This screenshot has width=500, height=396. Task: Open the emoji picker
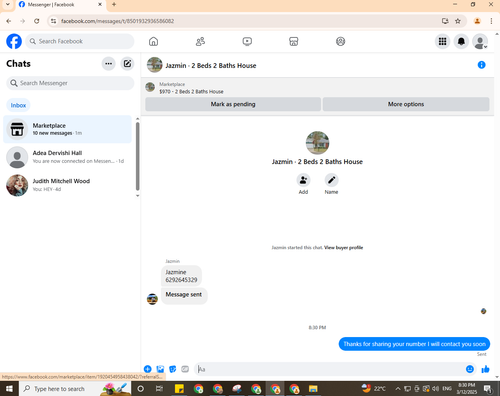point(470,369)
